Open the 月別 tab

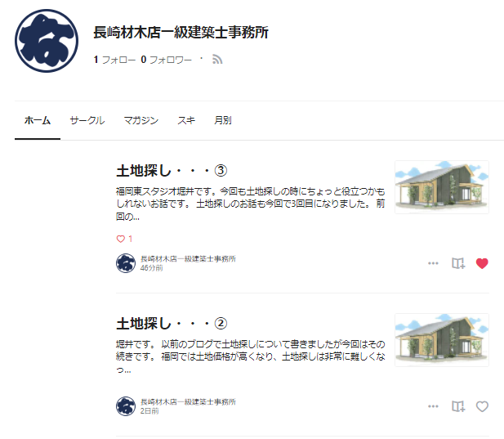coord(223,120)
